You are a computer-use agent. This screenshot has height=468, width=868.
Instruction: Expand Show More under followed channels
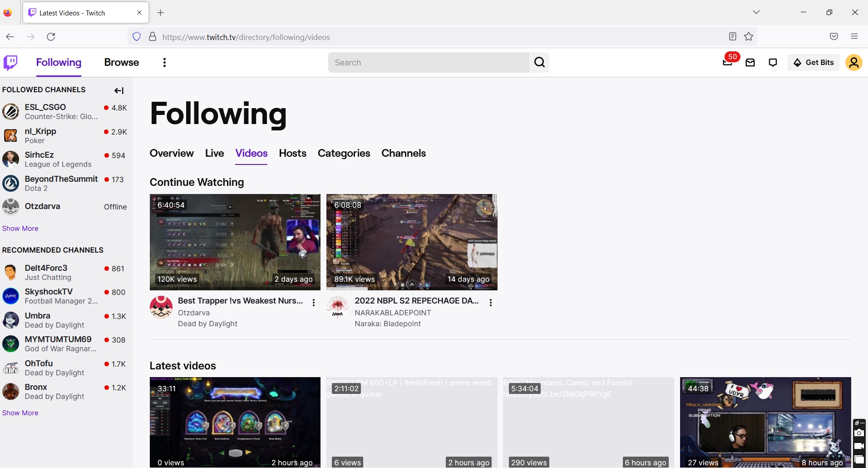(20, 228)
